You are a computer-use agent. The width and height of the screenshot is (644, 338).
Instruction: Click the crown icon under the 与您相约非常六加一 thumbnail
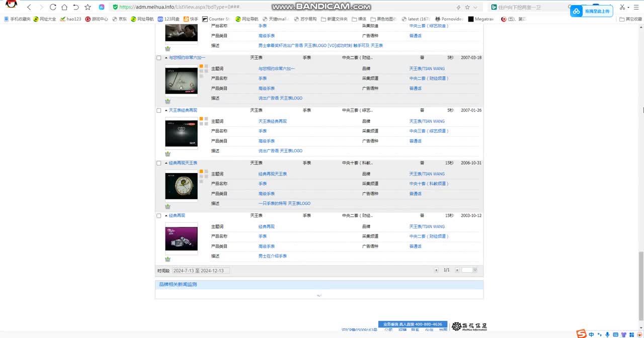pyautogui.click(x=168, y=101)
